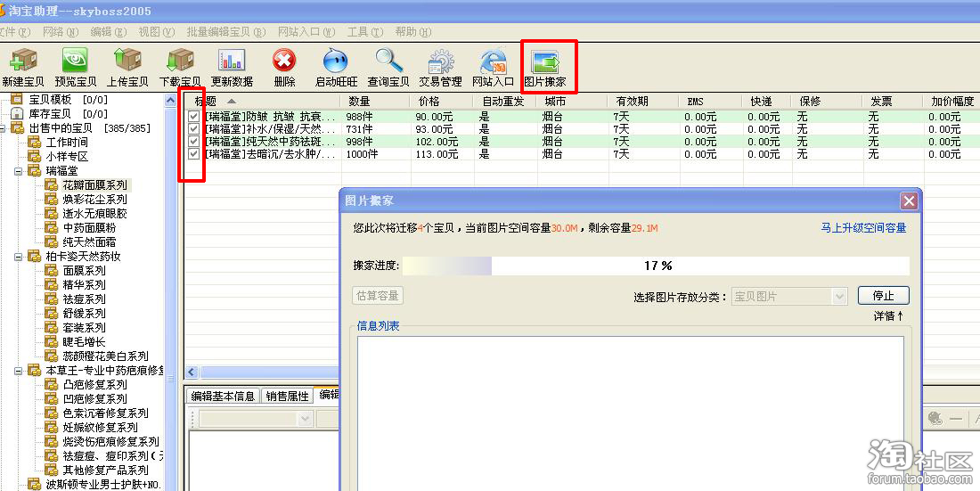Viewport: 980px width, 491px height.
Task: Collapse the 出售中的宝贝 tree node
Action: pyautogui.click(x=4, y=128)
